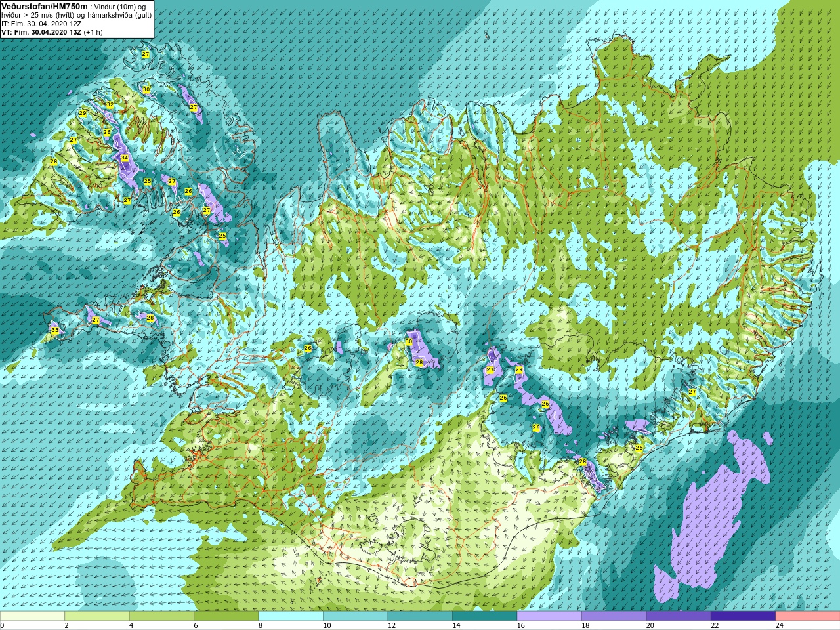Image resolution: width=840 pixels, height=630 pixels.
Task: Pick the 2–4 m/s light green legend swatch
Action: point(97,616)
